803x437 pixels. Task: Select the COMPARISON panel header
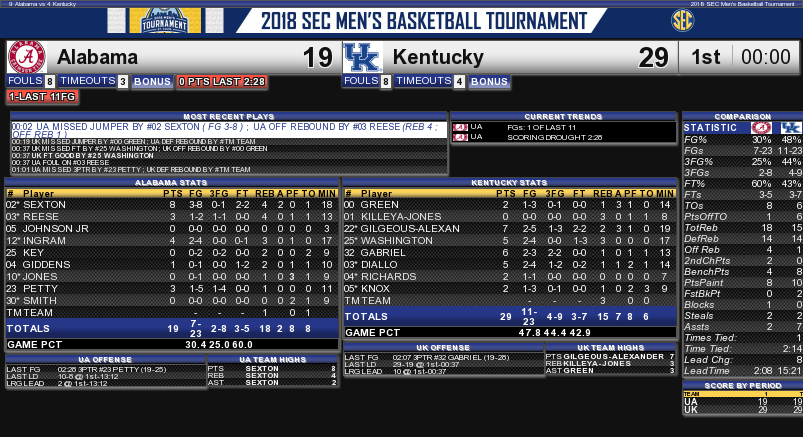(743, 116)
